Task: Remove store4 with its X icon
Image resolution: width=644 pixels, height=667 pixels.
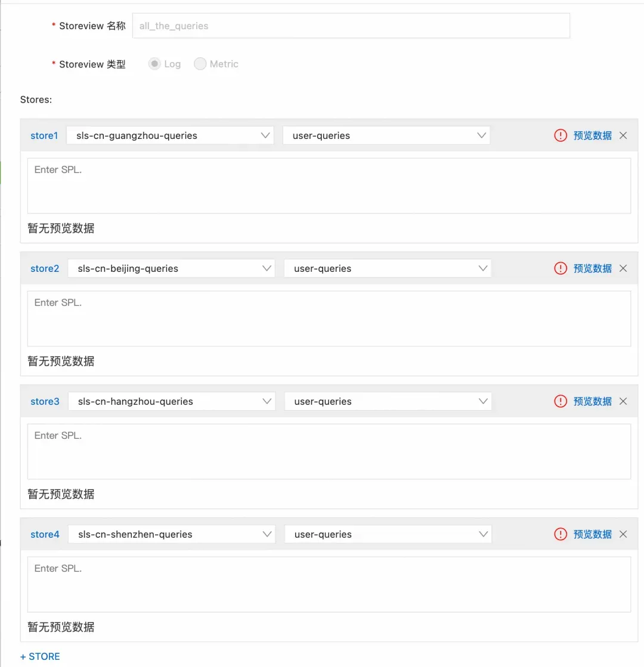Action: coord(623,534)
